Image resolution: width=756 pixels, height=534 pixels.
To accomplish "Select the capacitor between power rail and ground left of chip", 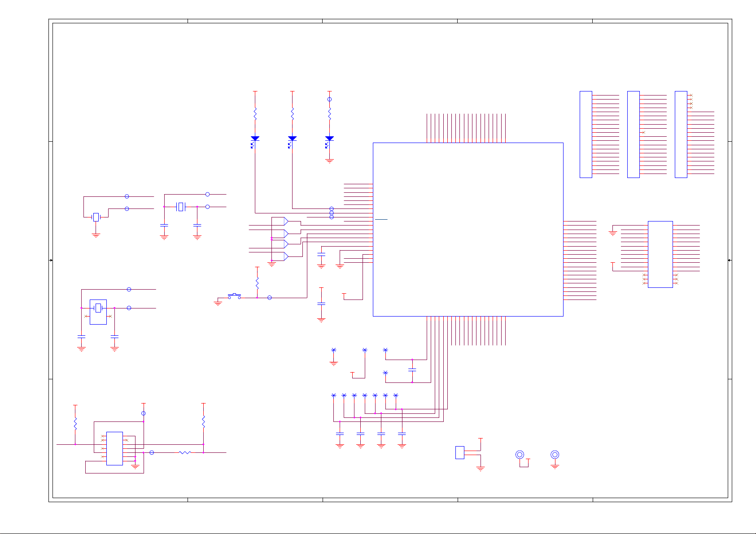I will tap(321, 304).
